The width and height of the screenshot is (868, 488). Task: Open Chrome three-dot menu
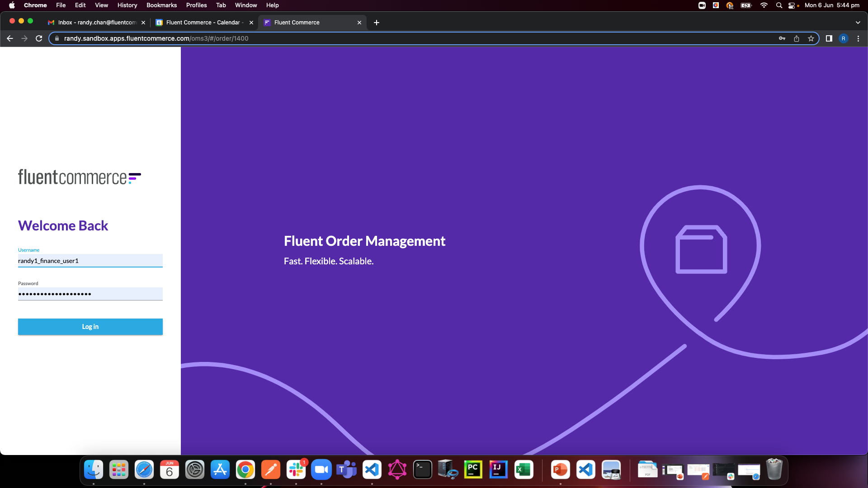(x=858, y=38)
